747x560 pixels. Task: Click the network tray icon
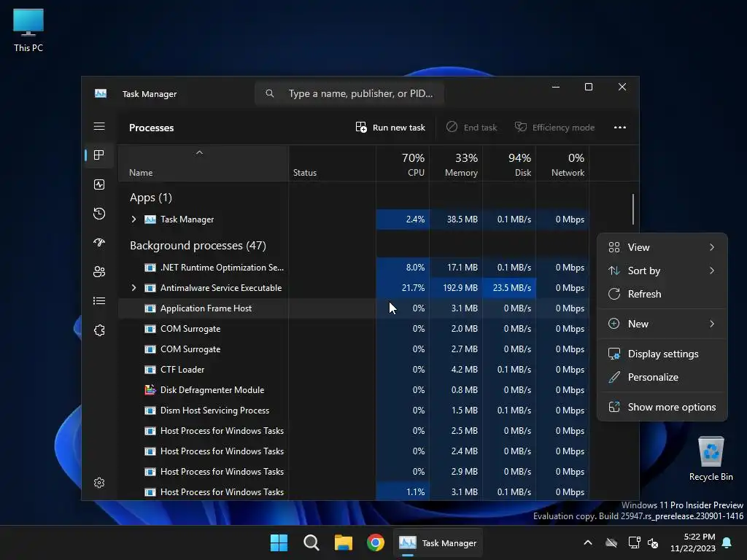(634, 542)
